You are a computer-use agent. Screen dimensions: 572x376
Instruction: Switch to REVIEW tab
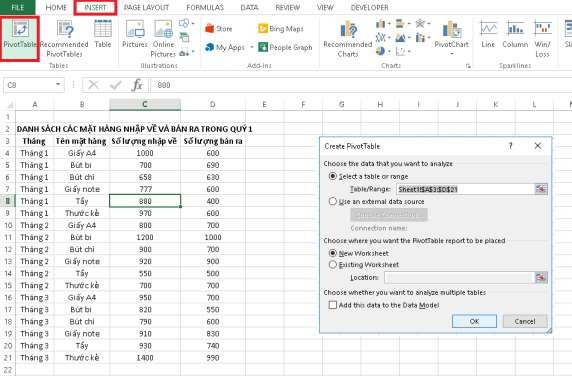tap(287, 7)
